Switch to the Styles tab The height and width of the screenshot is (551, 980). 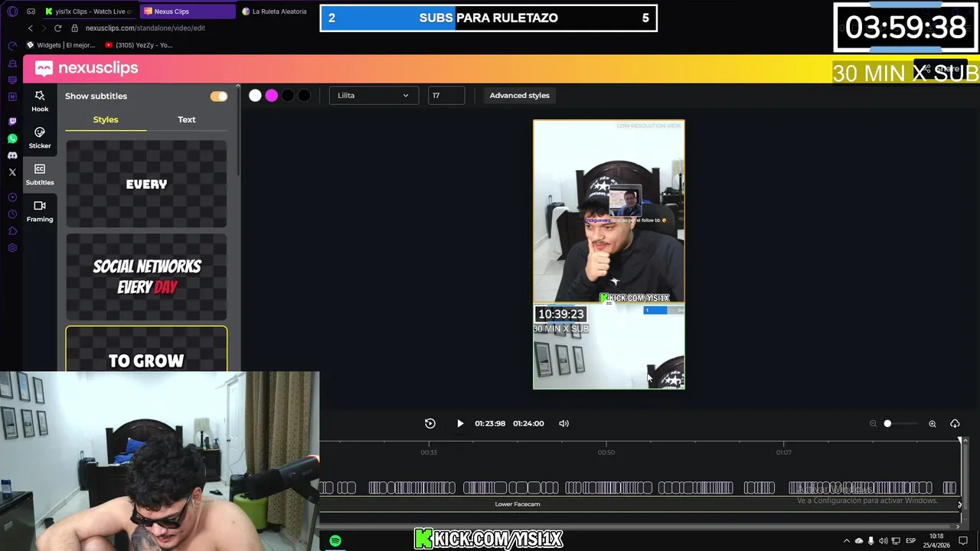coord(106,119)
